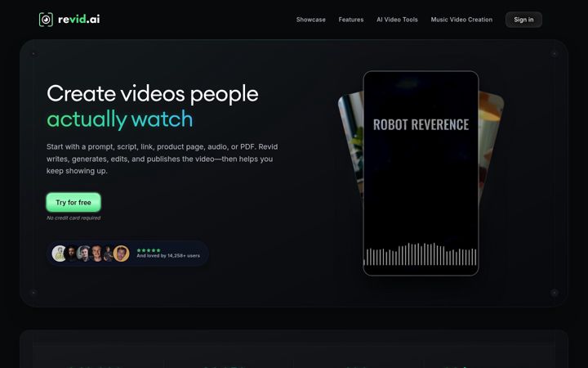588x368 pixels.
Task: Open the Features nav link
Action: pos(350,20)
